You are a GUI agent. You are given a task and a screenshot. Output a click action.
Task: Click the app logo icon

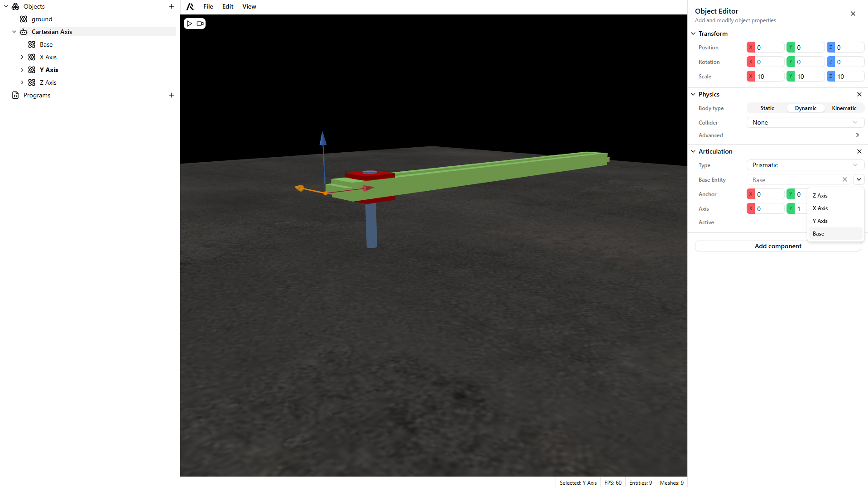point(190,6)
